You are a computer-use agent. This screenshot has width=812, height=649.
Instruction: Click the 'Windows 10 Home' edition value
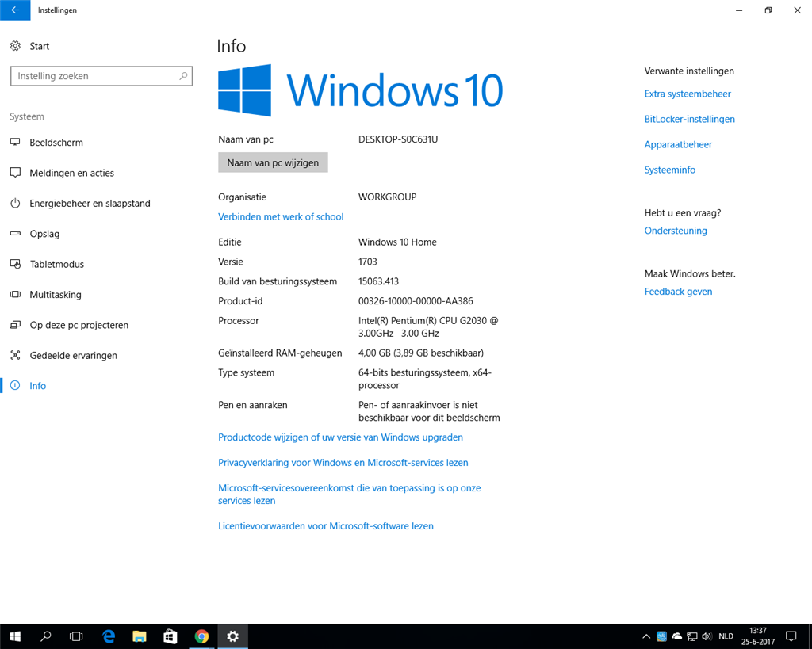(397, 242)
